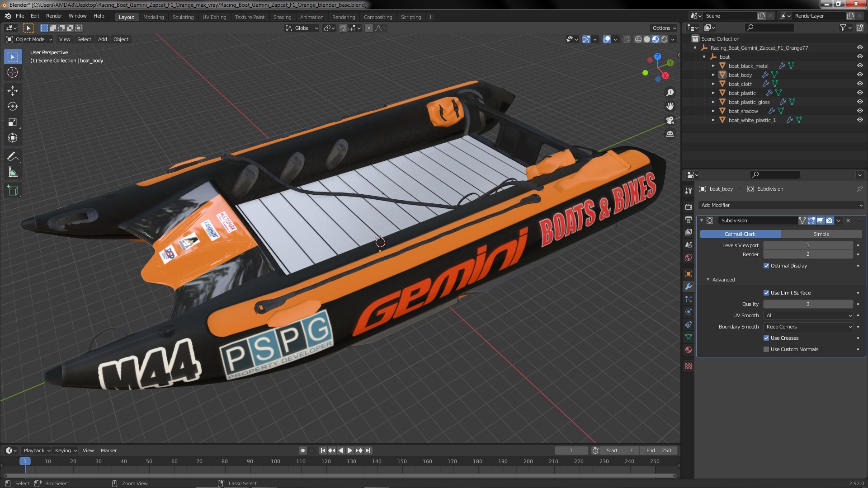Open the Output properties tab
Viewport: 868px width, 488px height.
point(689,220)
